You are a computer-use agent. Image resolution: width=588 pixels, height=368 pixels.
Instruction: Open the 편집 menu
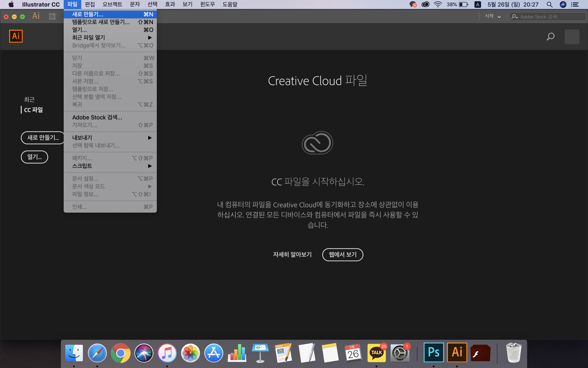[x=90, y=4]
